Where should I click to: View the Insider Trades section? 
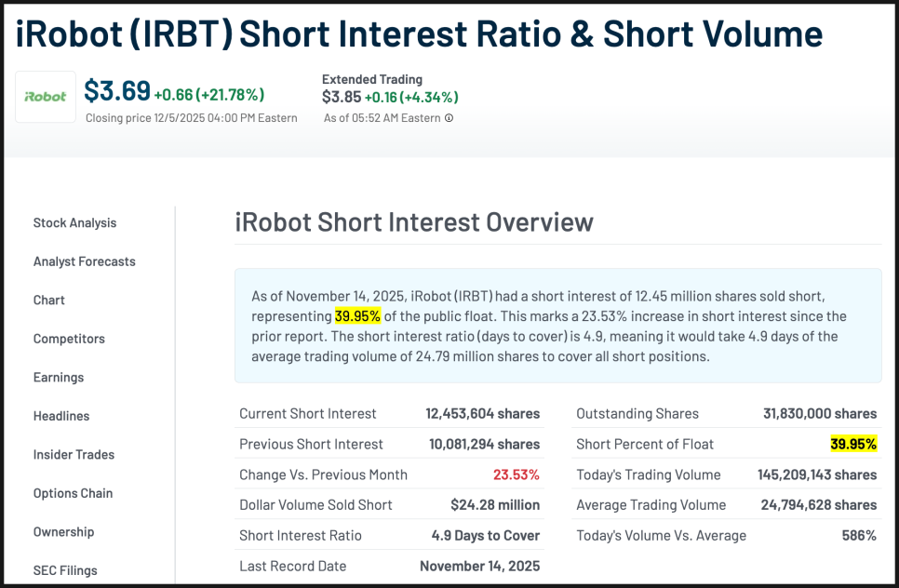74,455
